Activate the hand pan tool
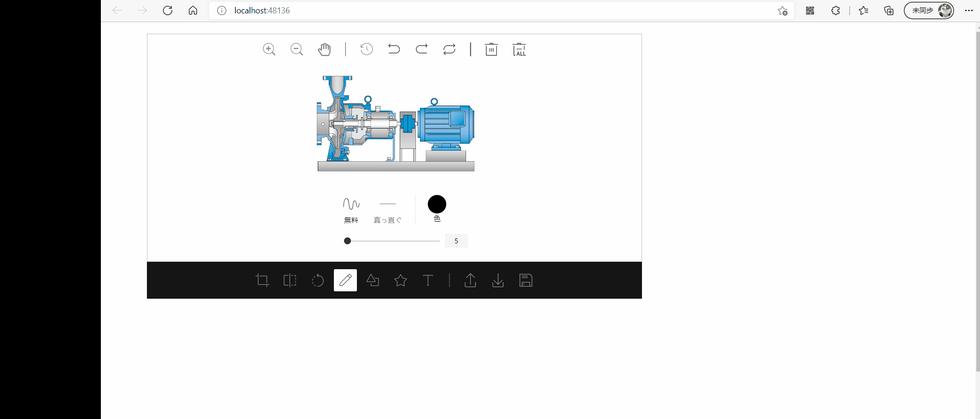 coord(325,49)
